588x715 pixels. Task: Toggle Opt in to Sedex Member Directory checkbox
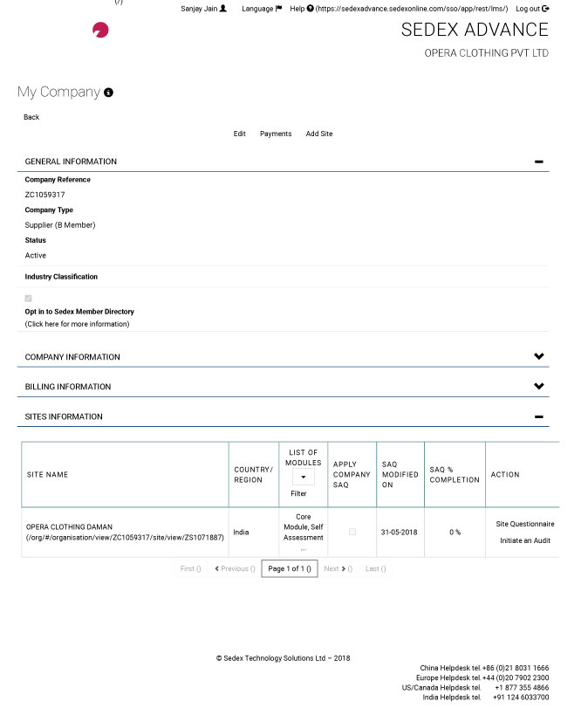(28, 299)
